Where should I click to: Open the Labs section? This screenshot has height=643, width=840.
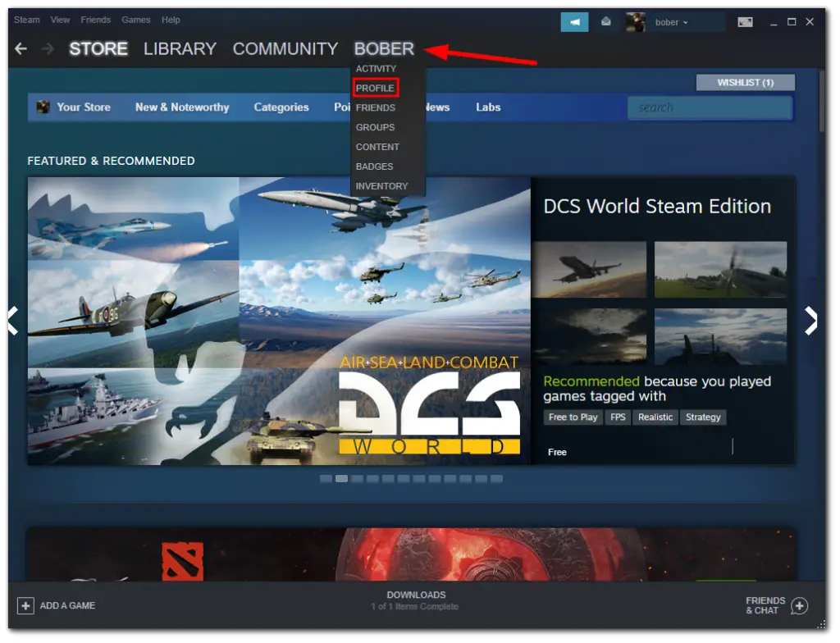(487, 107)
